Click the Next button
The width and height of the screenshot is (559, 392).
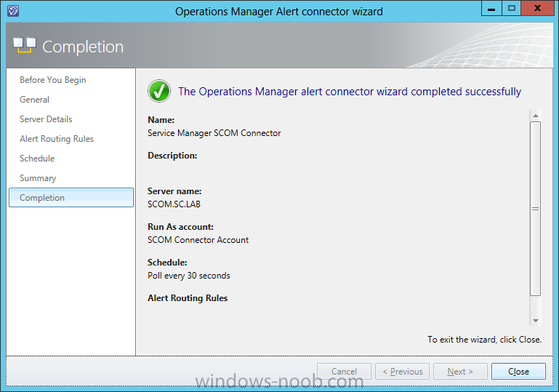tap(460, 372)
